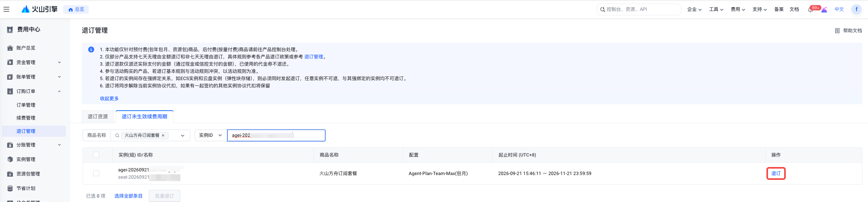Switch to the 退订资源 tab
Viewport: 868px width, 202px height.
(x=98, y=117)
